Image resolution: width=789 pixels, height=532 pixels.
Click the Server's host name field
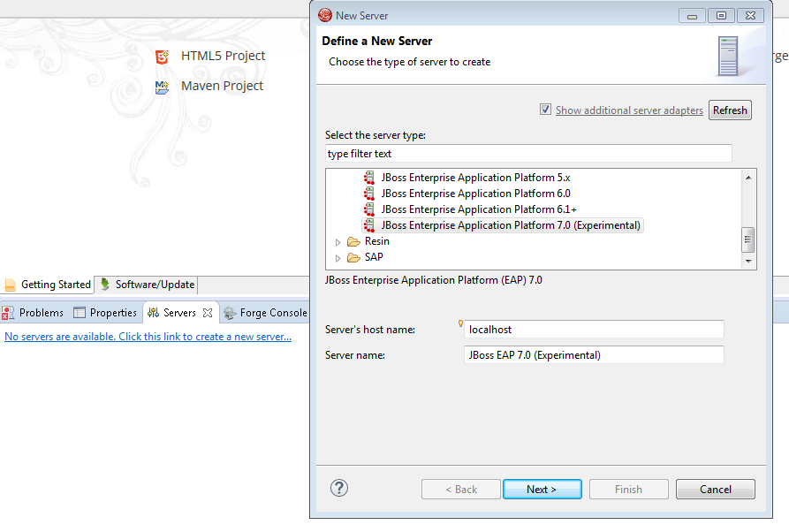[594, 329]
